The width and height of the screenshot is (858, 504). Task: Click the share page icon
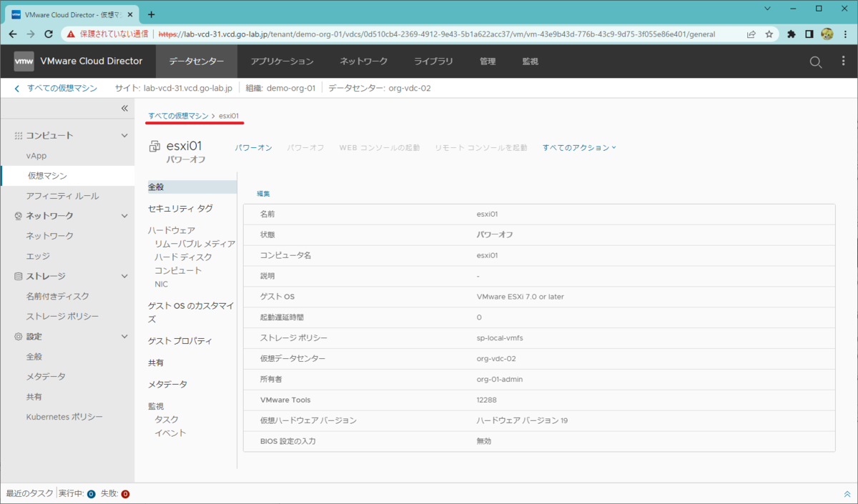click(x=751, y=34)
